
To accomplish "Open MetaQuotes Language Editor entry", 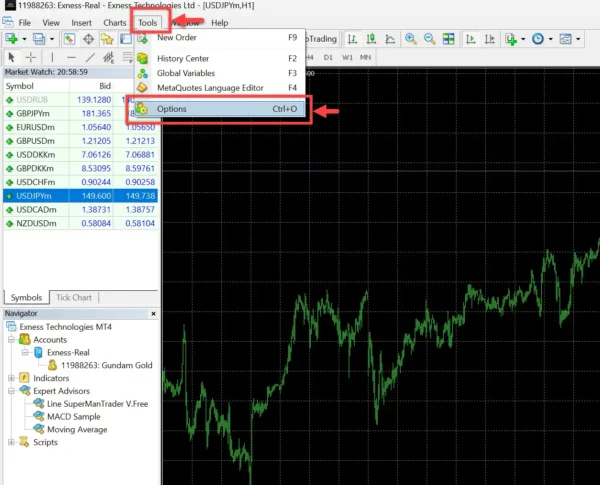I will click(x=220, y=88).
